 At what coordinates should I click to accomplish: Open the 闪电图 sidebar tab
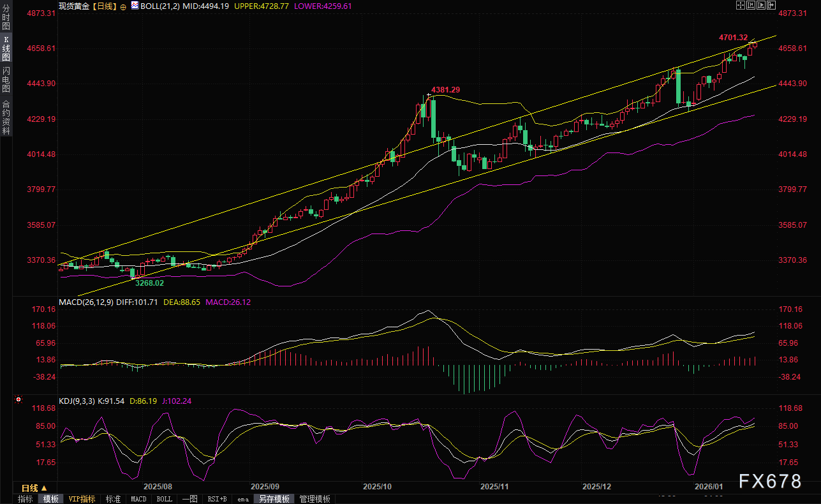(6, 78)
